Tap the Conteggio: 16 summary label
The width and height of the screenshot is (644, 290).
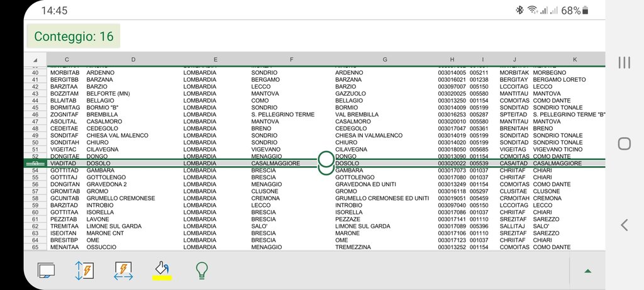(x=74, y=36)
